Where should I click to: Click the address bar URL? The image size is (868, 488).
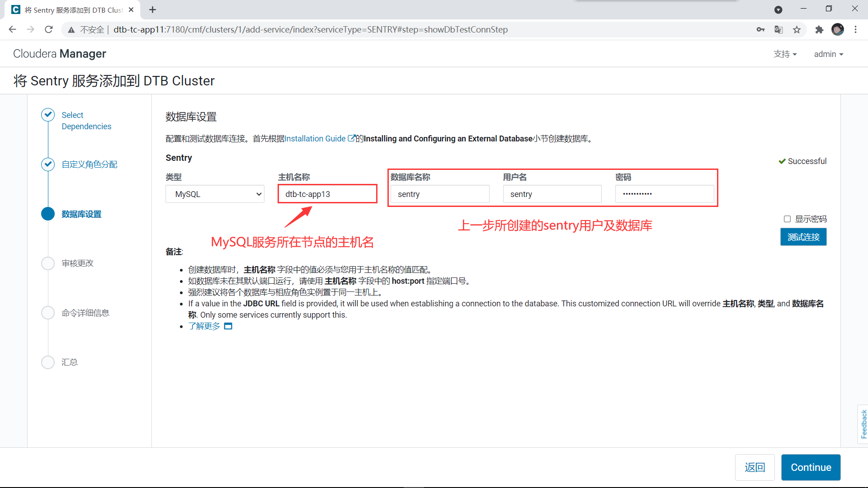(311, 29)
